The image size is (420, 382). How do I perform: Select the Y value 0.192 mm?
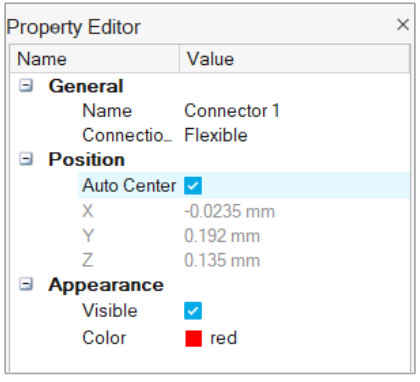tap(222, 236)
